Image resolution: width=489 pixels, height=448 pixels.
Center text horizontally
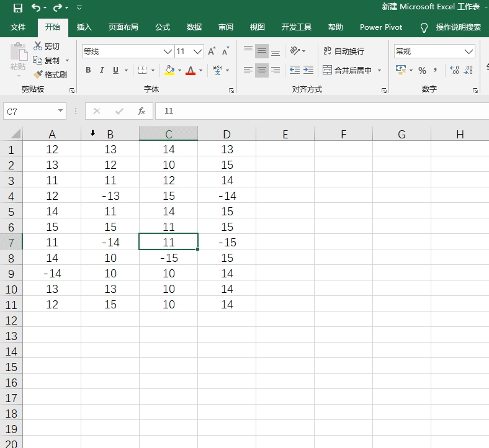tap(262, 70)
